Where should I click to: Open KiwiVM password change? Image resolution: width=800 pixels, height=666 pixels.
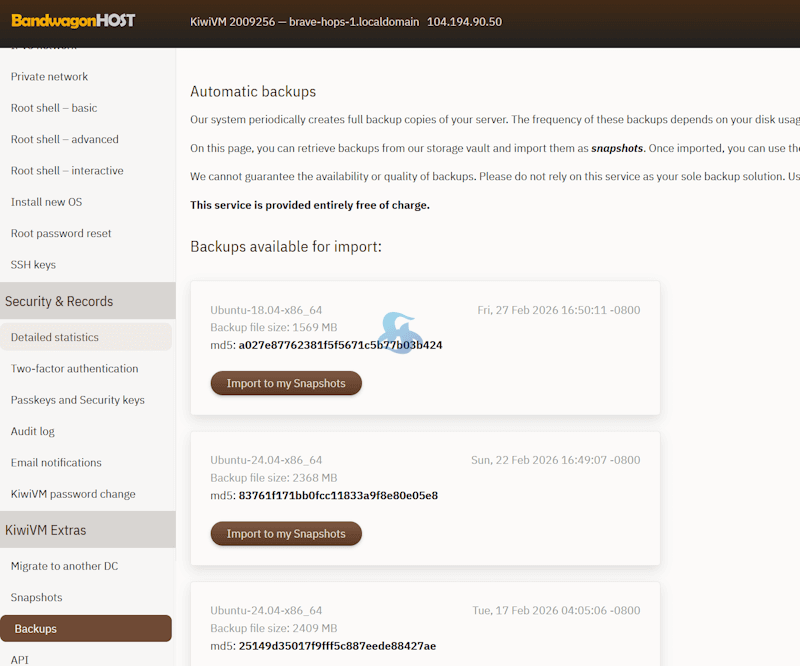click(73, 494)
